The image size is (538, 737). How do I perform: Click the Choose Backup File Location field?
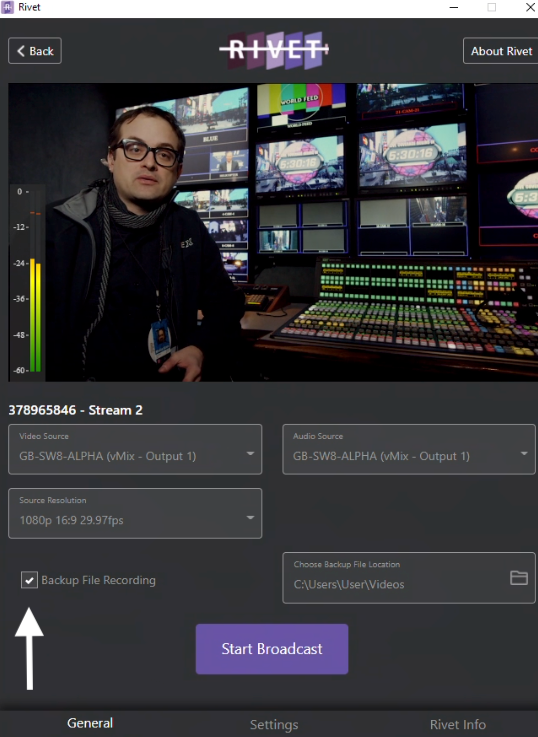pos(409,578)
